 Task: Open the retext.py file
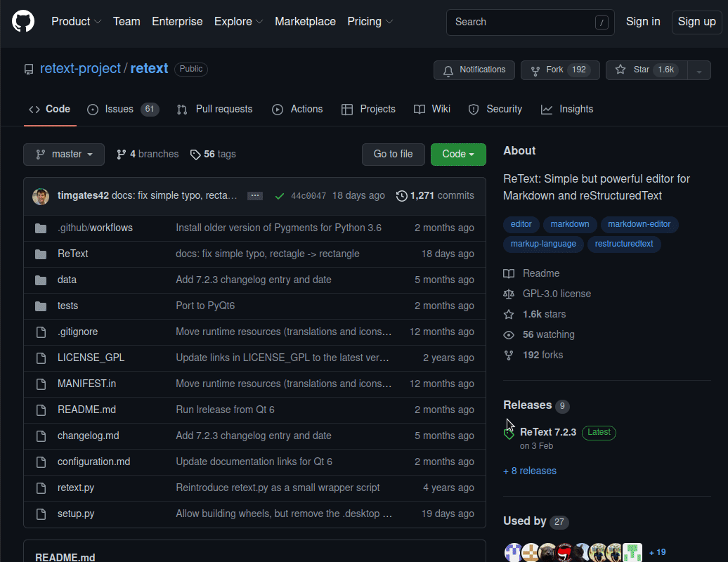[x=76, y=488]
